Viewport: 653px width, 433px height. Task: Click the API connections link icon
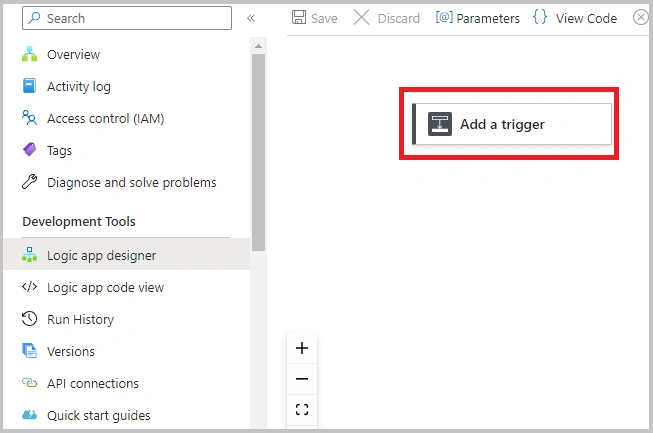tap(30, 383)
